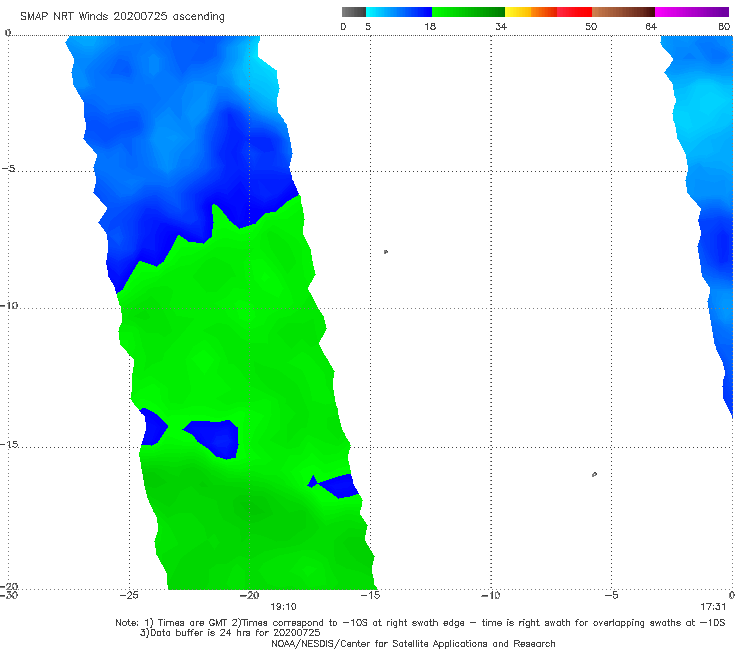Click the colorbar label '34'
This screenshot has height=650, width=740.
(x=501, y=26)
